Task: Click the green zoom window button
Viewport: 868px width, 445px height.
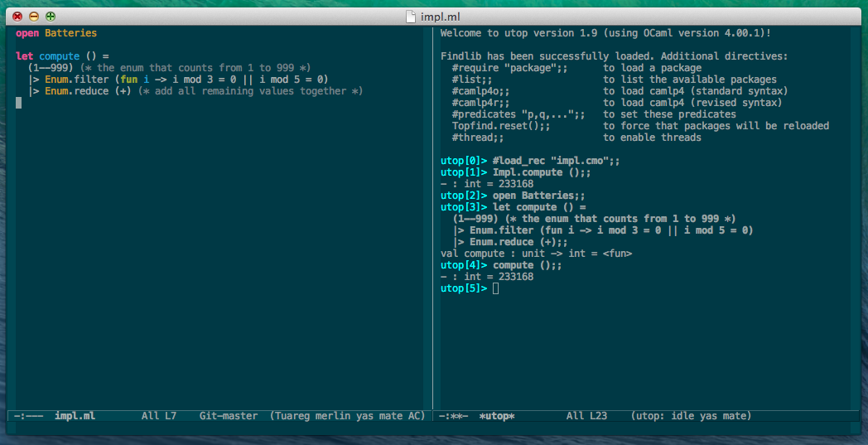Action: coord(51,16)
